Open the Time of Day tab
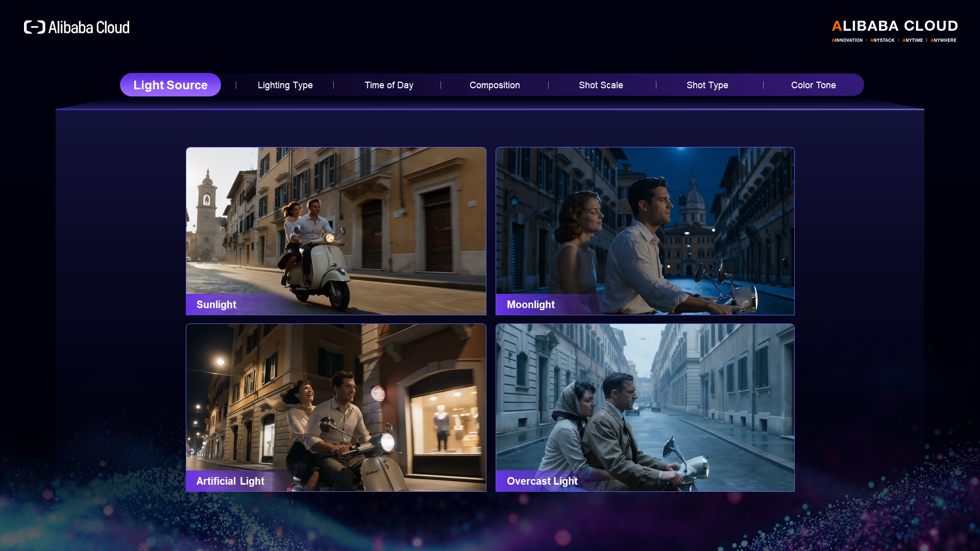Screen dimensions: 980x551 point(389,85)
